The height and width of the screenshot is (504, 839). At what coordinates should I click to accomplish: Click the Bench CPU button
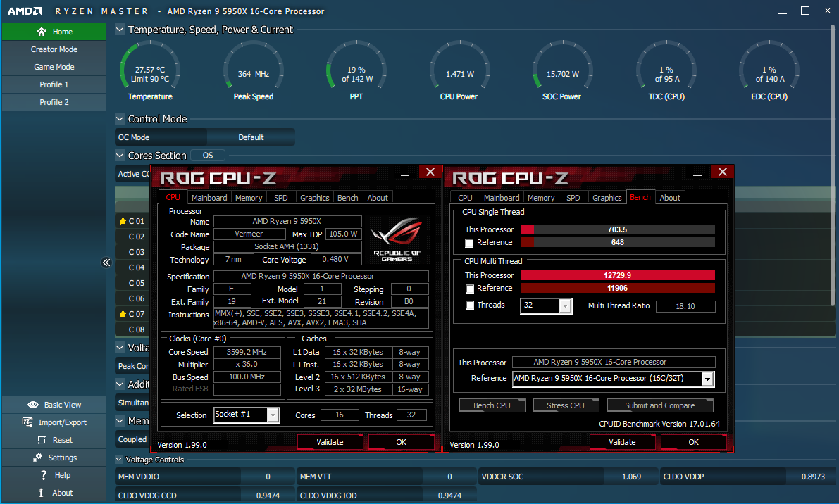coord(492,405)
